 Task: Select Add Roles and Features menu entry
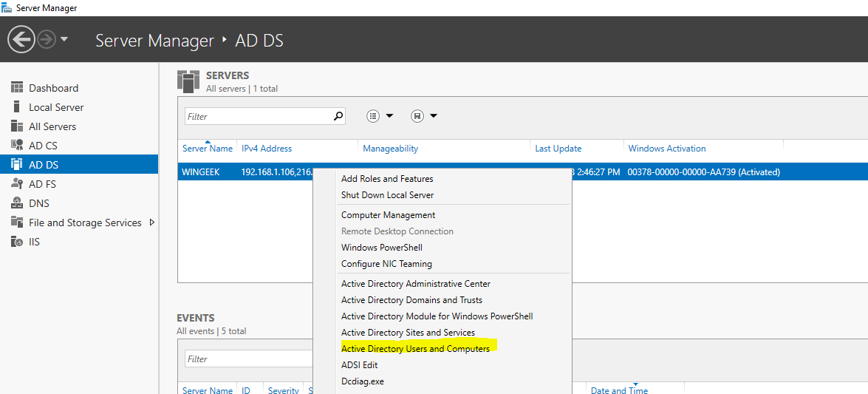387,179
